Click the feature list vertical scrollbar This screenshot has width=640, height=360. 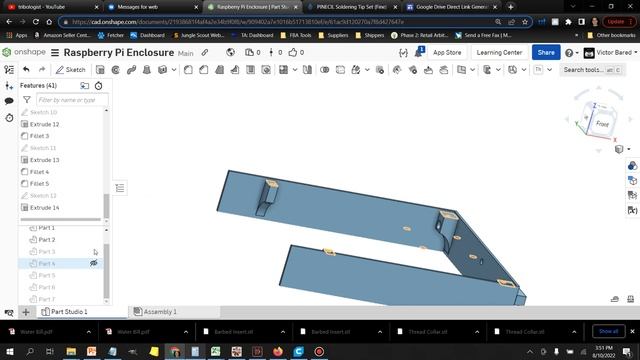click(x=107, y=206)
